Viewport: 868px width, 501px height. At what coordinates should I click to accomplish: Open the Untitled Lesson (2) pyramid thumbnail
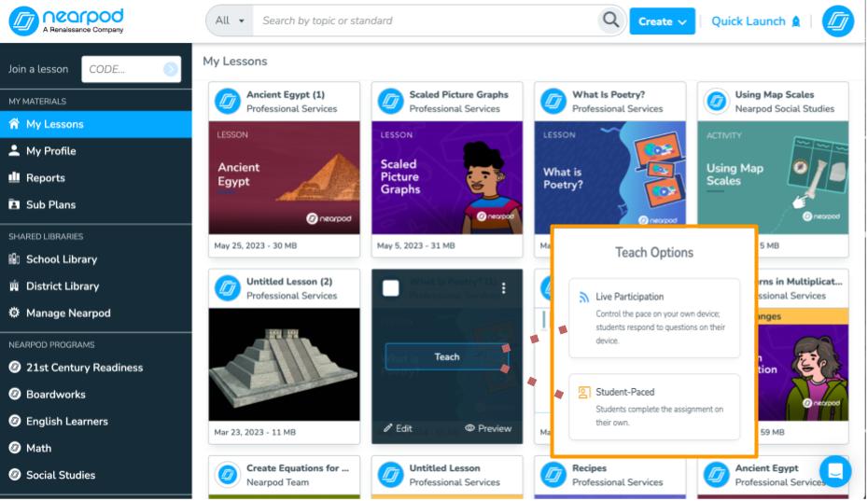(284, 365)
